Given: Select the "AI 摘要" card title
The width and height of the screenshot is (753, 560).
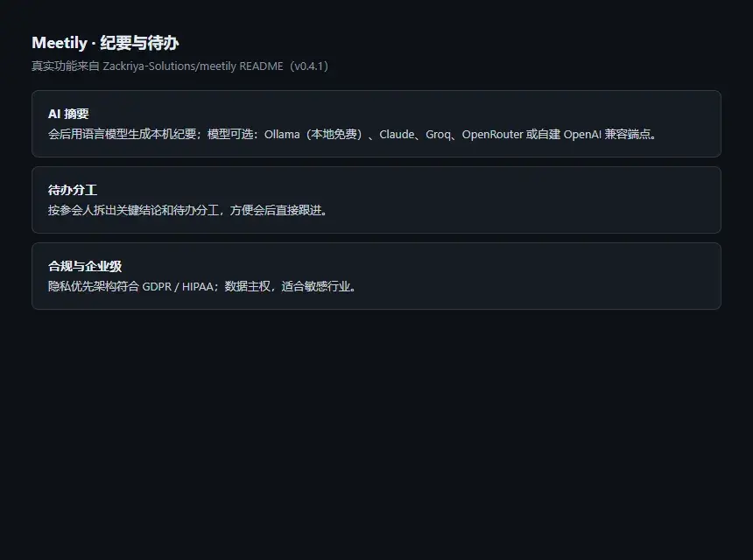Looking at the screenshot, I should (x=68, y=114).
